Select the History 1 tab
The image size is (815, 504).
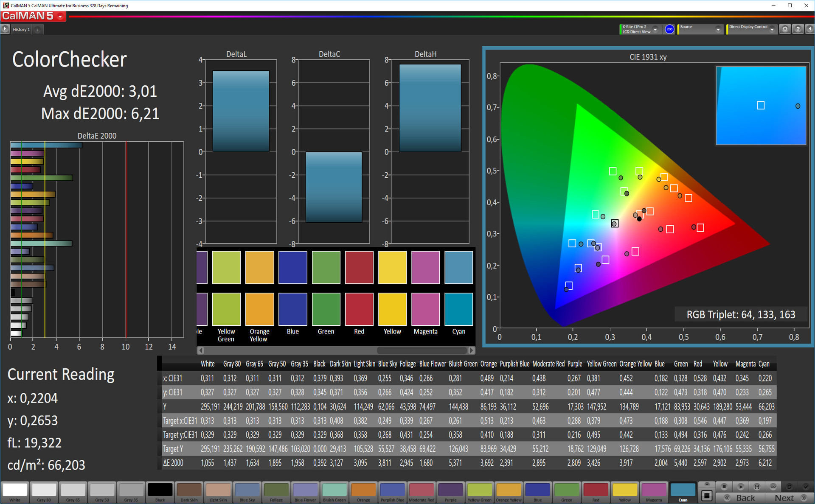21,29
